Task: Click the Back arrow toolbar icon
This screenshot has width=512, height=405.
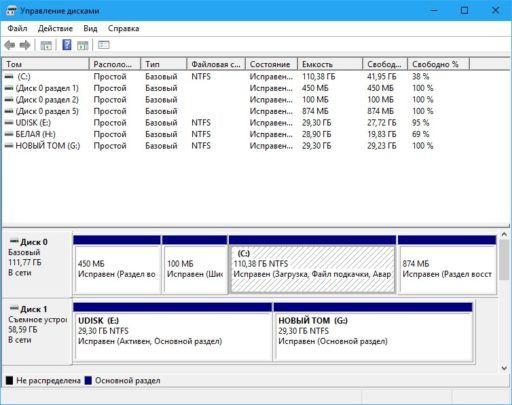Action: [x=10, y=45]
